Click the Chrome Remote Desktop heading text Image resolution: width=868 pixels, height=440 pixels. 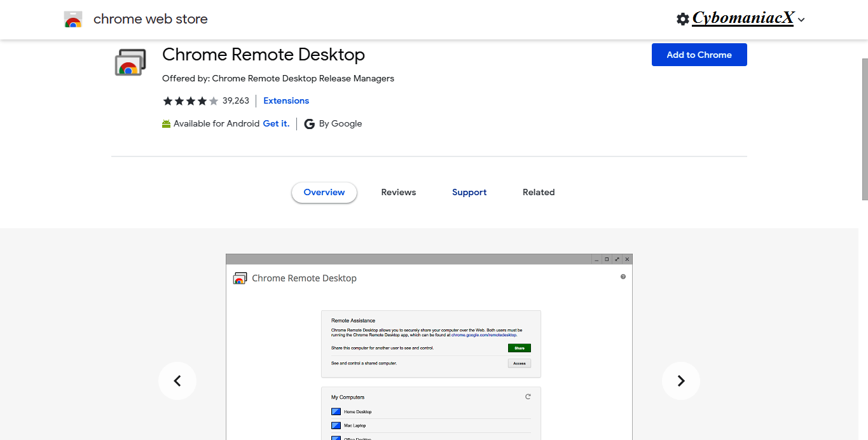(263, 55)
